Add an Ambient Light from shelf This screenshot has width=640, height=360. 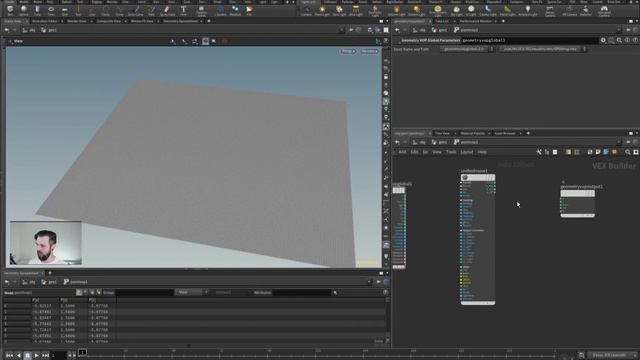pos(528,10)
